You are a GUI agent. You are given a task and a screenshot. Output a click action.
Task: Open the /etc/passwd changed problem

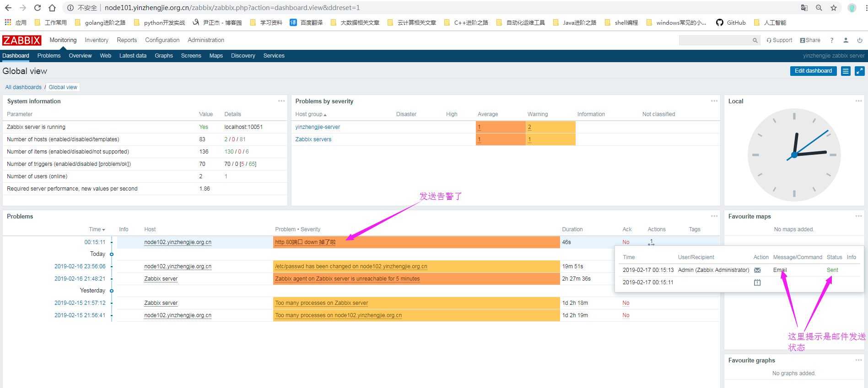click(x=351, y=266)
